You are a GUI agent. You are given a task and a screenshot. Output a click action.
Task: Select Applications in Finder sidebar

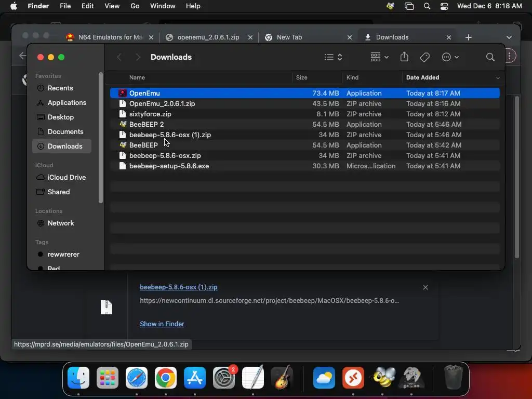[x=62, y=102]
